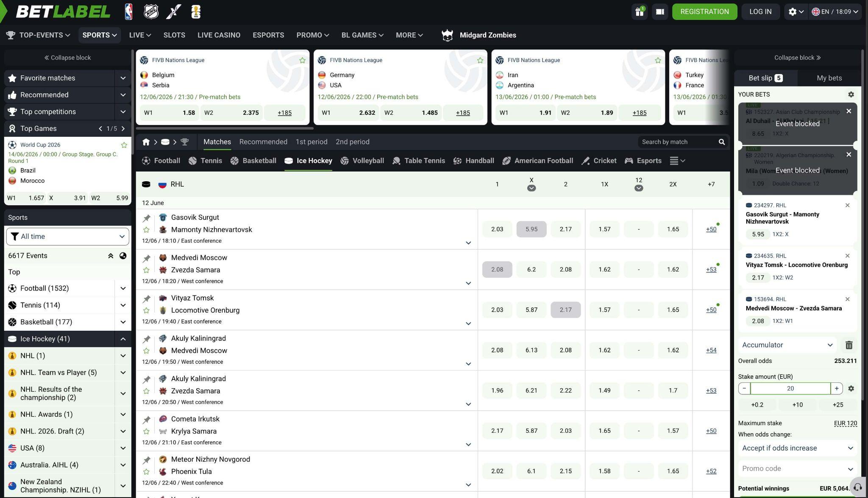Open more sports list menu icon
The width and height of the screenshot is (868, 498).
(x=677, y=161)
